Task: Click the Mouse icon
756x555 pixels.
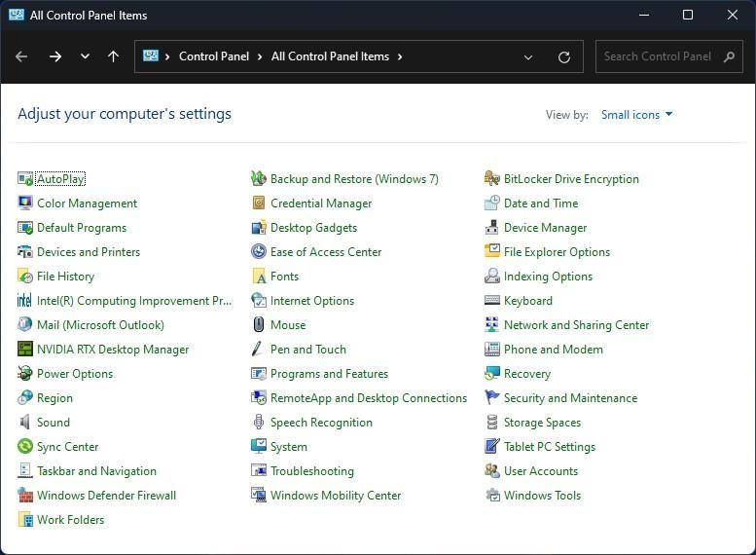Action: coord(259,325)
